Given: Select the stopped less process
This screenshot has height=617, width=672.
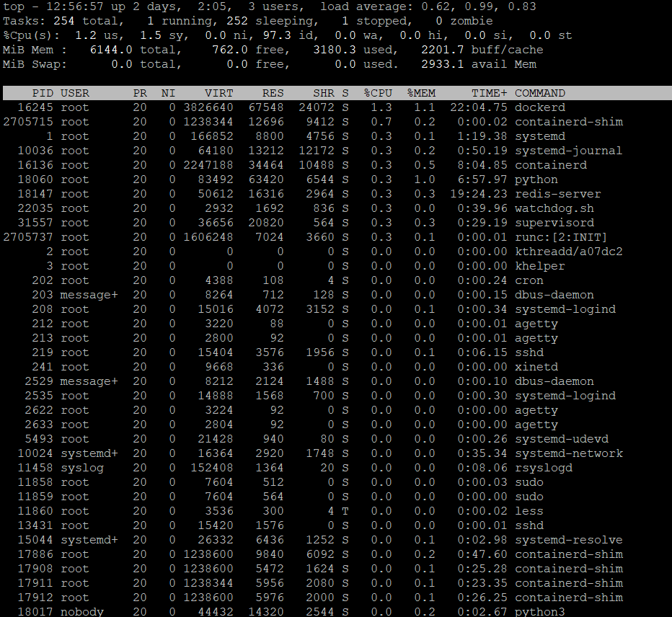Looking at the screenshot, I should (x=529, y=511).
